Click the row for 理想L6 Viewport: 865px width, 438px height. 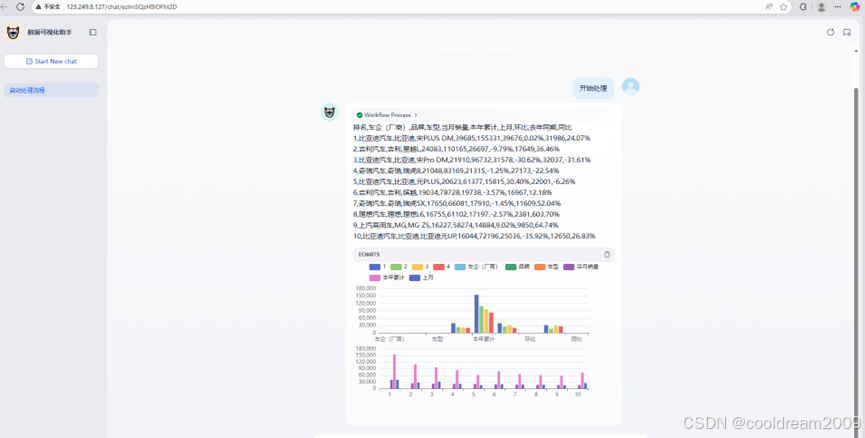point(456,214)
